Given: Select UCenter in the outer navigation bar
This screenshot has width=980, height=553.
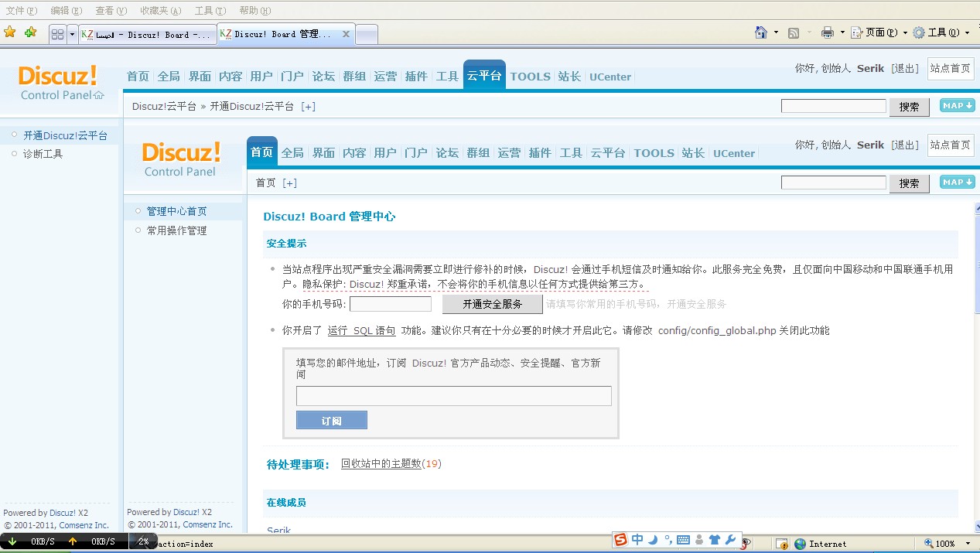Looking at the screenshot, I should click(x=610, y=77).
